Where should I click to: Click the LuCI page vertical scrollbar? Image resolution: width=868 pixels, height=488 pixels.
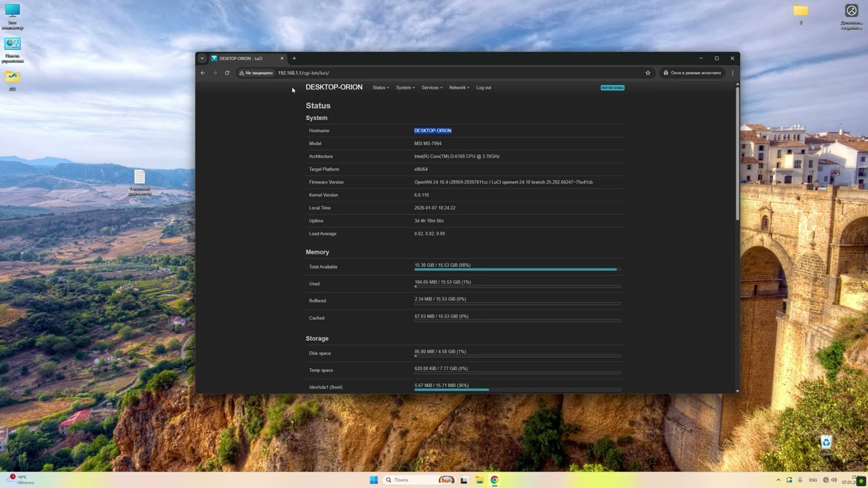(x=737, y=152)
